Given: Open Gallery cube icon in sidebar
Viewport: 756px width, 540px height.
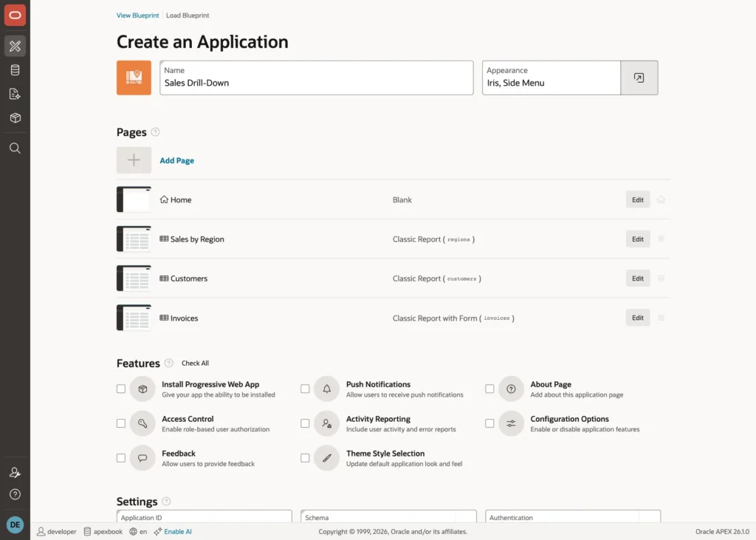Looking at the screenshot, I should coord(15,117).
